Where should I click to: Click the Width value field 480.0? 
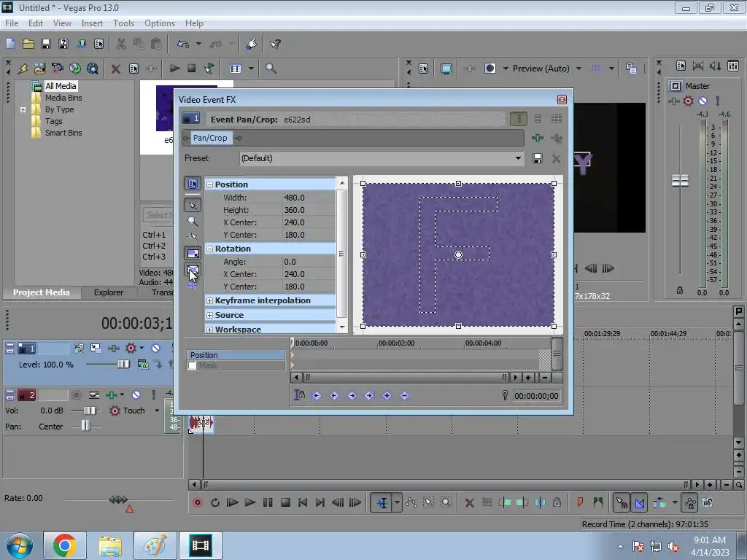[309, 198]
